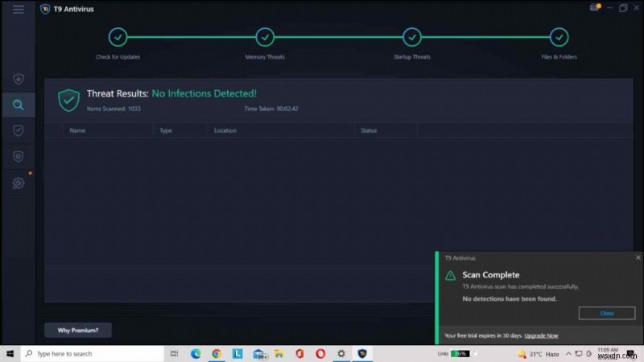Open Settings gear on taskbar
The image size is (644, 362).
tap(341, 353)
